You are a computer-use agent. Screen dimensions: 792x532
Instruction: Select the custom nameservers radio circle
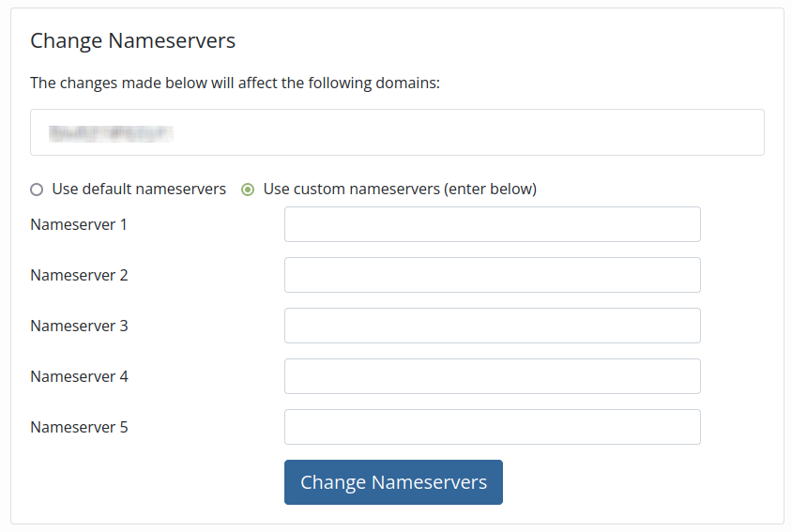click(248, 190)
